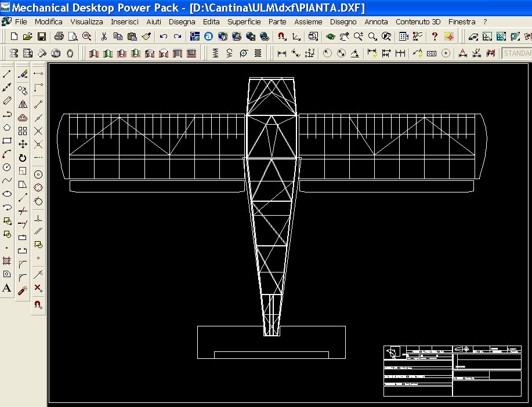Screen dimensions: 532x407
Task: Expand the object snap magnet flyout in top toolbar
Action: (x=282, y=37)
